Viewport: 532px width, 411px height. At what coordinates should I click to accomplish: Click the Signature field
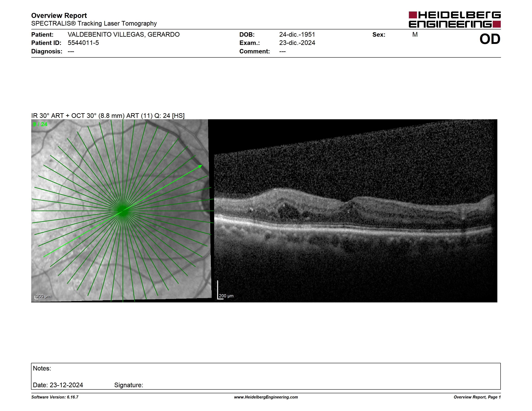click(129, 385)
